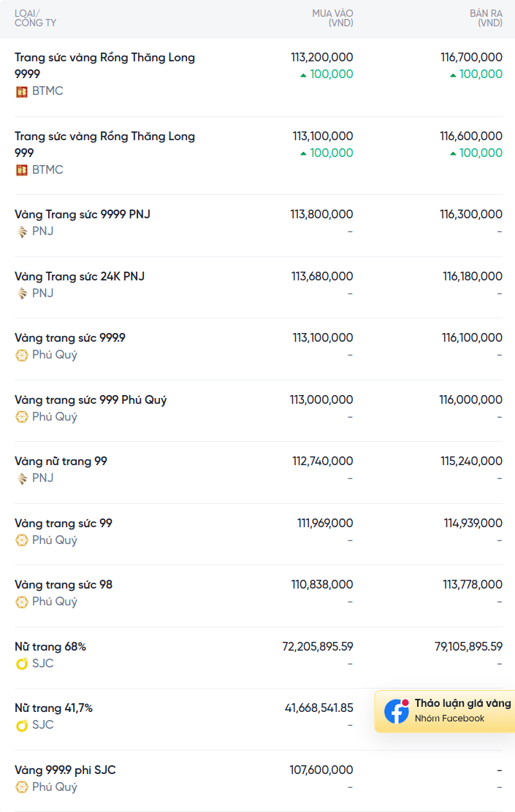This screenshot has width=515, height=812.
Task: Open Trang sức vàng Rồng Thăng Long 9999 row
Action: click(x=259, y=77)
